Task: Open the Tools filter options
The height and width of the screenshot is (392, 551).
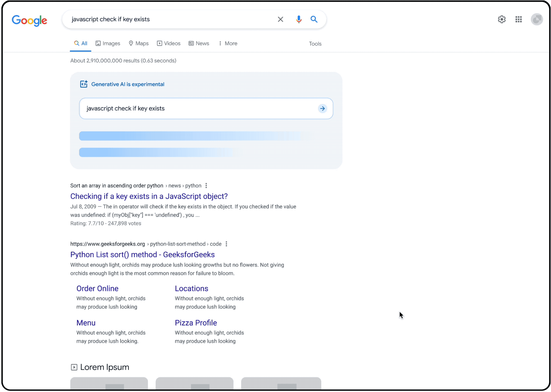Action: point(315,44)
